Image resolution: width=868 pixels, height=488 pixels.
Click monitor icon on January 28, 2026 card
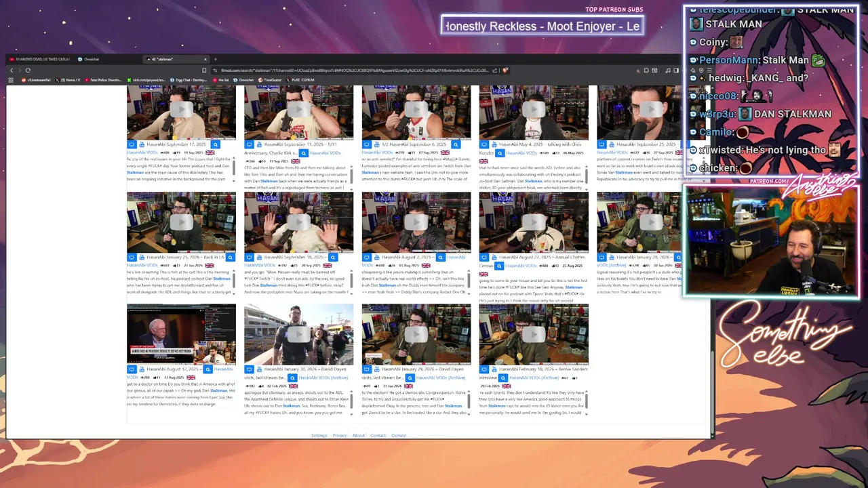(x=600, y=258)
